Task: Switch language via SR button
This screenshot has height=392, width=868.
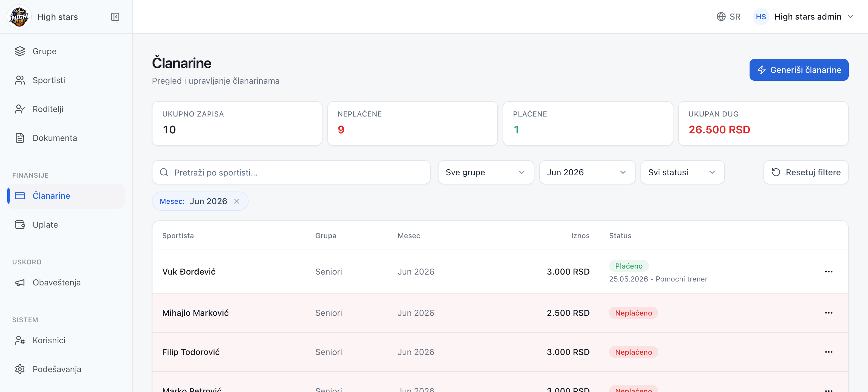Action: [728, 17]
